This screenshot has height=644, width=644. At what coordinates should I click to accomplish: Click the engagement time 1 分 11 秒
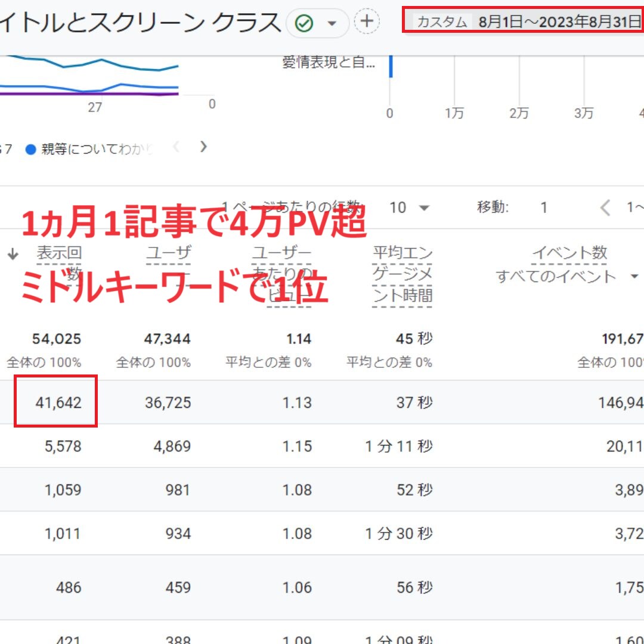pyautogui.click(x=399, y=447)
